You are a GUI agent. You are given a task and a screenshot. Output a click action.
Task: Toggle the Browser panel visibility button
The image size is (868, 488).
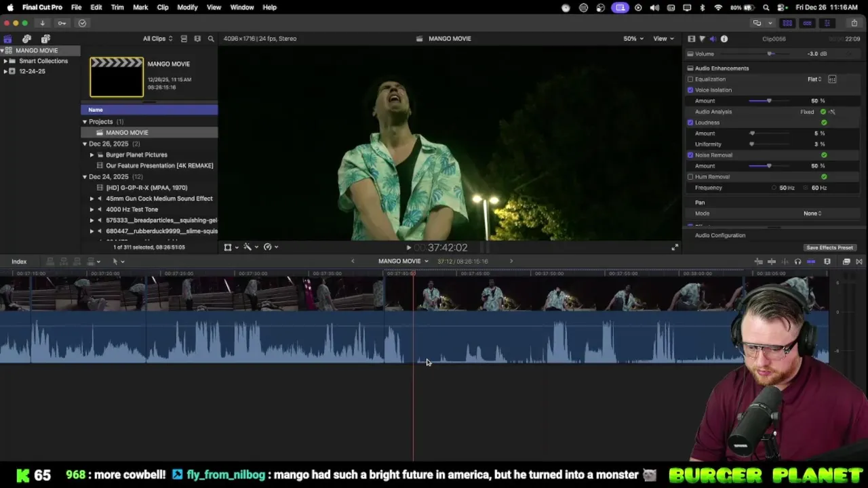click(788, 23)
